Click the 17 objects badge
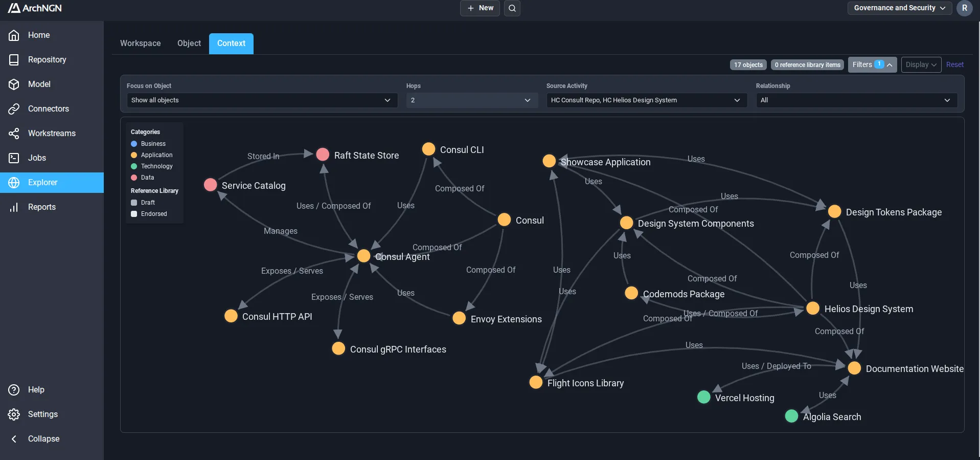The height and width of the screenshot is (460, 980). pyautogui.click(x=748, y=65)
